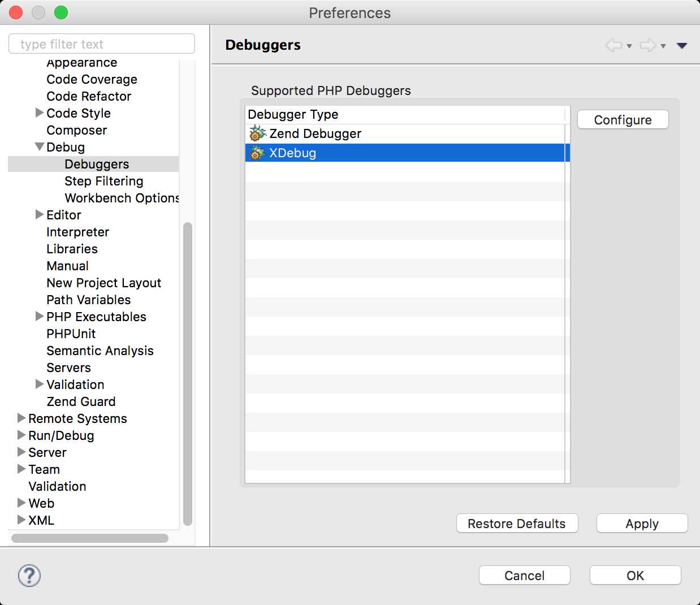Open Libraries preferences
Viewport: 700px width, 605px height.
click(x=72, y=249)
